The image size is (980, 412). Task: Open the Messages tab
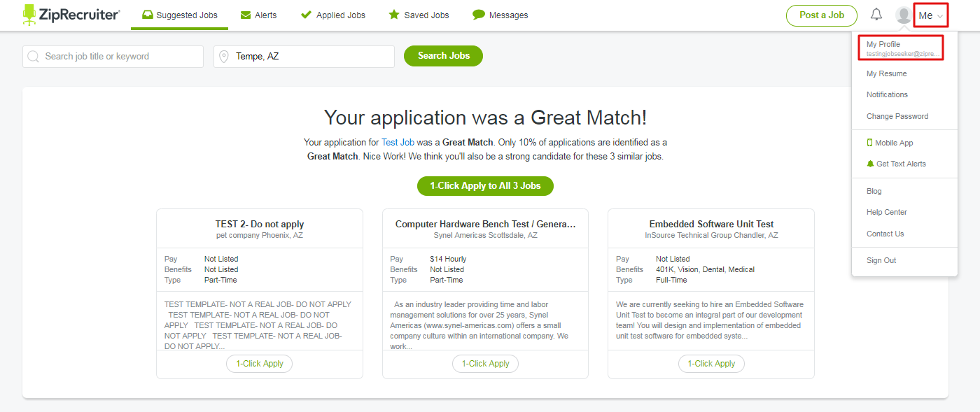tap(500, 15)
